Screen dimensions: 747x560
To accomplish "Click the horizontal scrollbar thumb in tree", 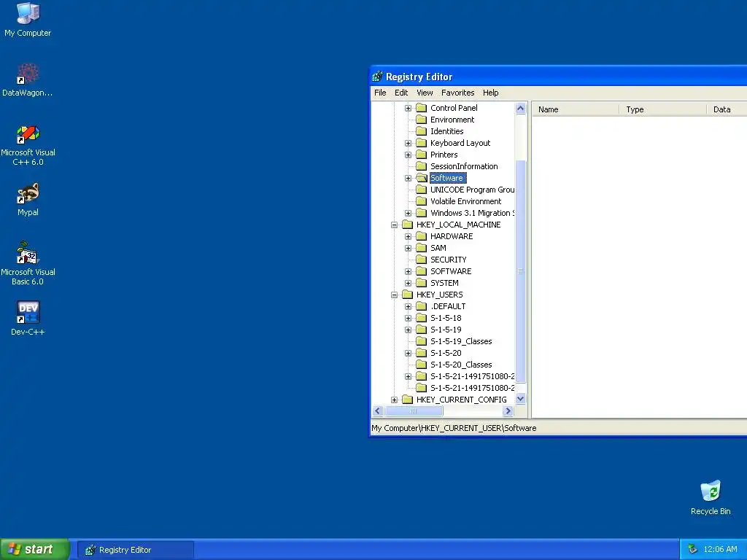I will [414, 411].
